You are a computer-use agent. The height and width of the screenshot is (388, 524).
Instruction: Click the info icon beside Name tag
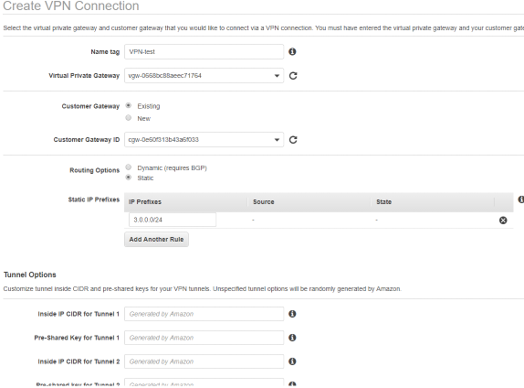[292, 52]
